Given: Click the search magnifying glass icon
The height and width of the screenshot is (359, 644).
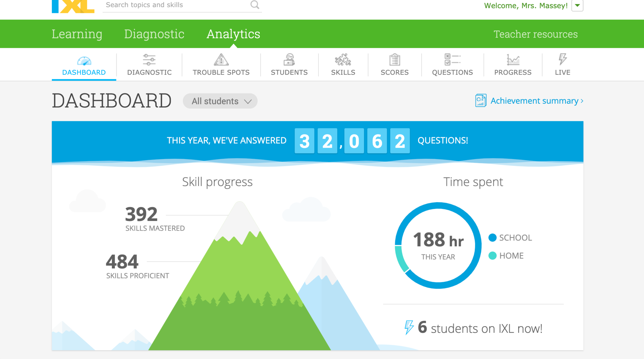Looking at the screenshot, I should click(255, 5).
